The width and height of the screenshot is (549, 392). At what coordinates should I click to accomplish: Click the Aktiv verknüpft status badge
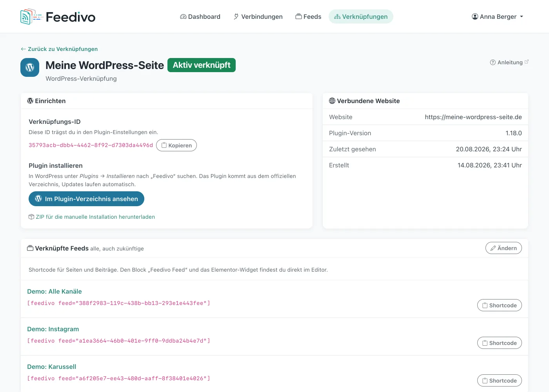coord(202,65)
